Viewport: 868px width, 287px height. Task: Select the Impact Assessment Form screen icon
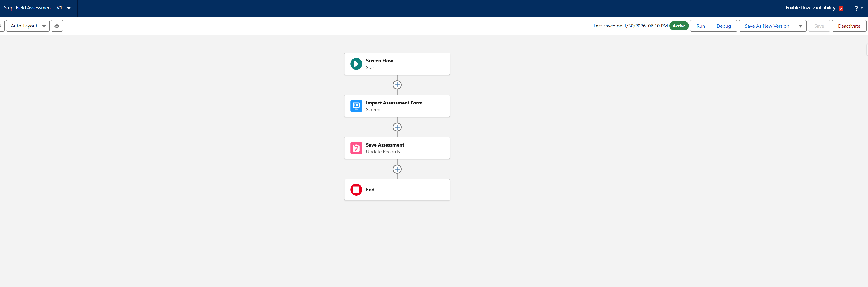point(356,106)
